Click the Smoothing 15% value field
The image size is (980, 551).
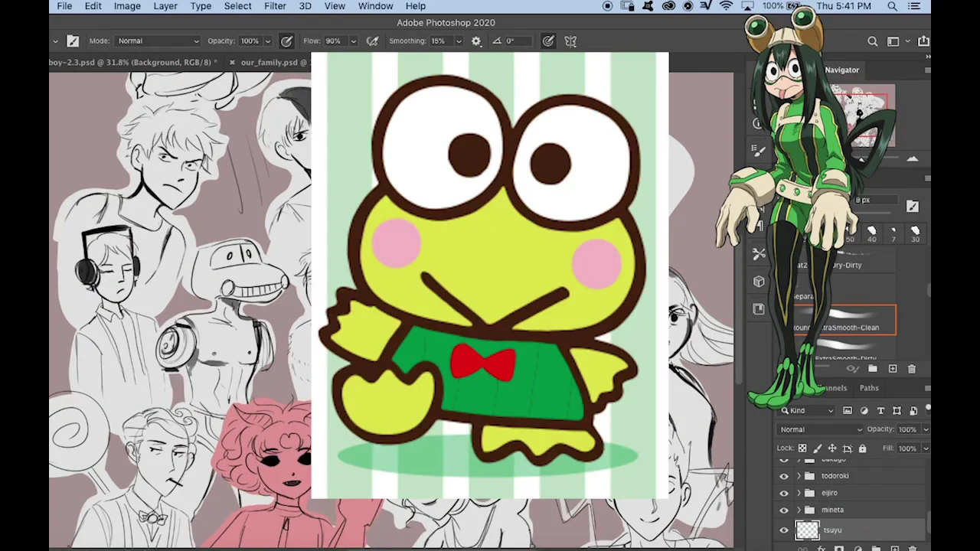pyautogui.click(x=443, y=41)
